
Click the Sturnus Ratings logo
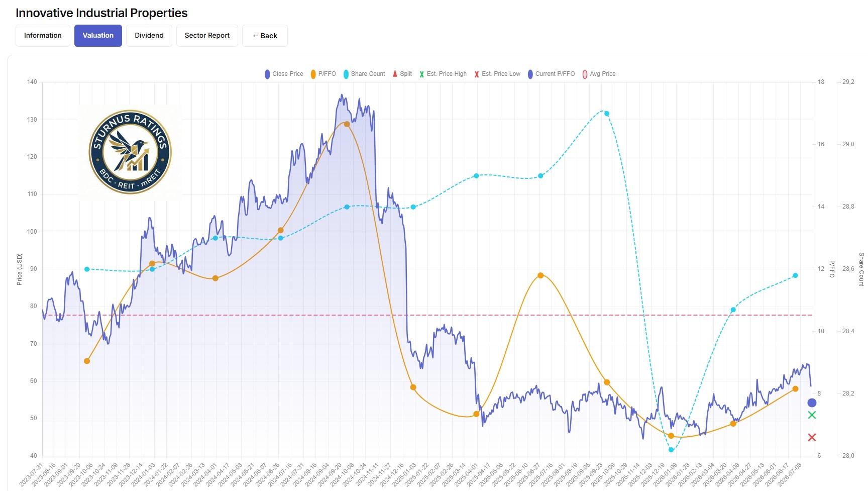pos(130,152)
